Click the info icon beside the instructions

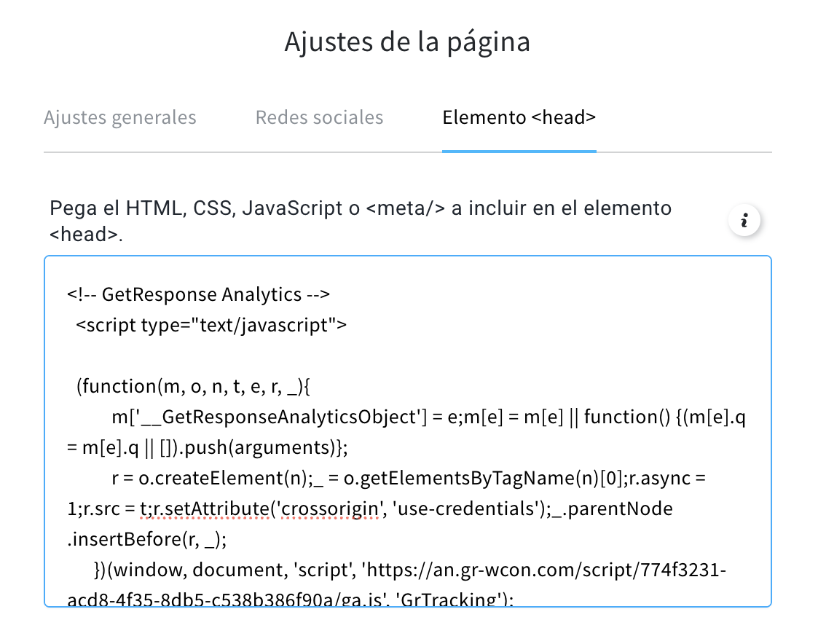744,220
